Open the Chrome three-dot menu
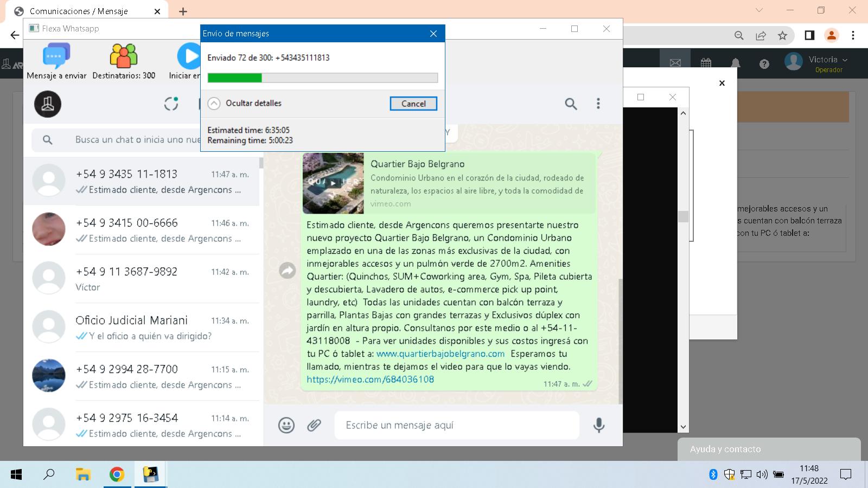This screenshot has width=868, height=488. coord(853,35)
